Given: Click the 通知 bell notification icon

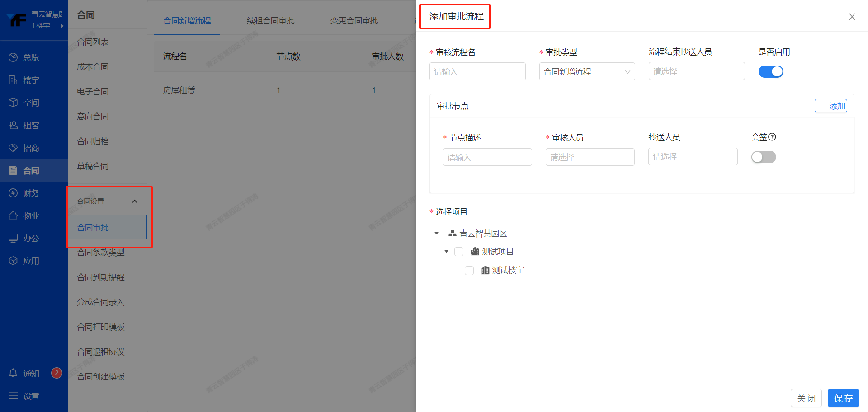Looking at the screenshot, I should [13, 373].
